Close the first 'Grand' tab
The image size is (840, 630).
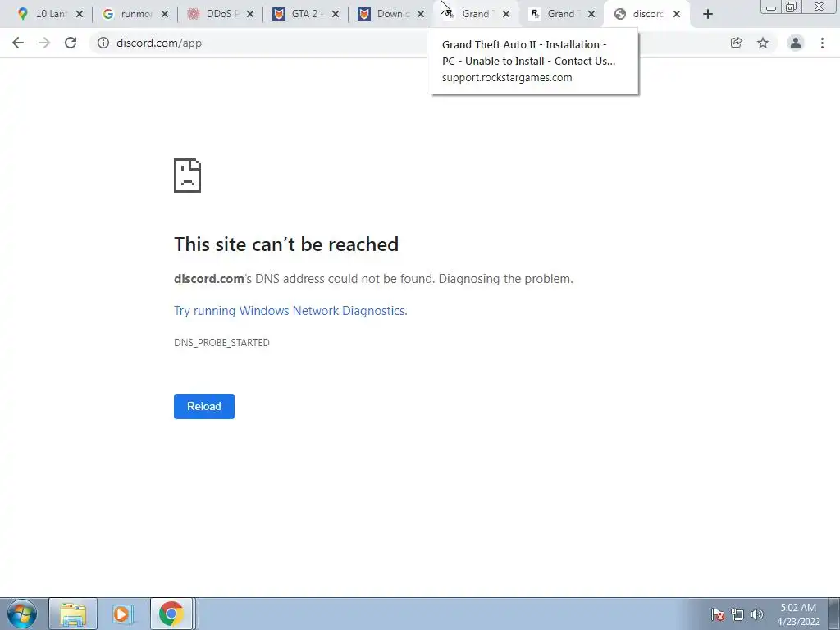coord(505,14)
